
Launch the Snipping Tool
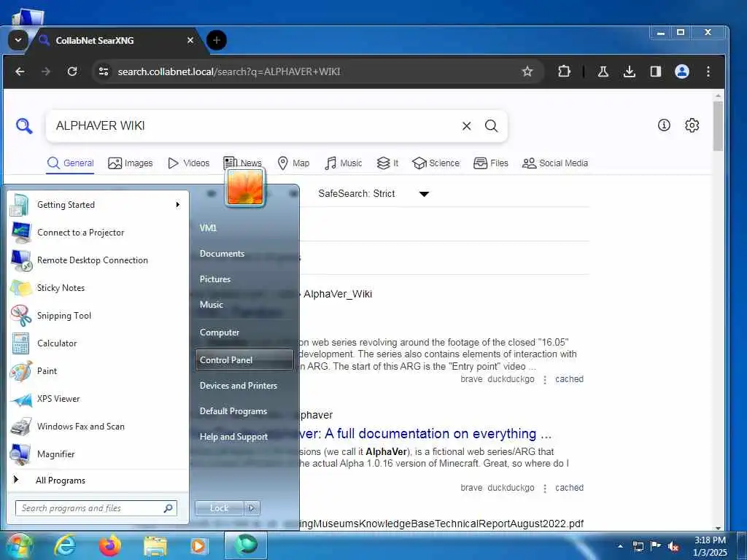[x=98, y=315]
